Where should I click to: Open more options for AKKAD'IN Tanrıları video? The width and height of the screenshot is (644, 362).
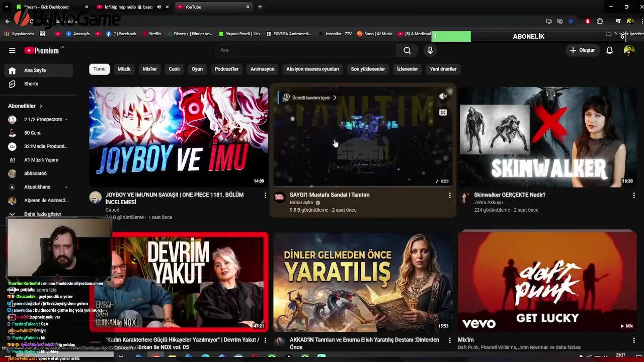(x=449, y=340)
